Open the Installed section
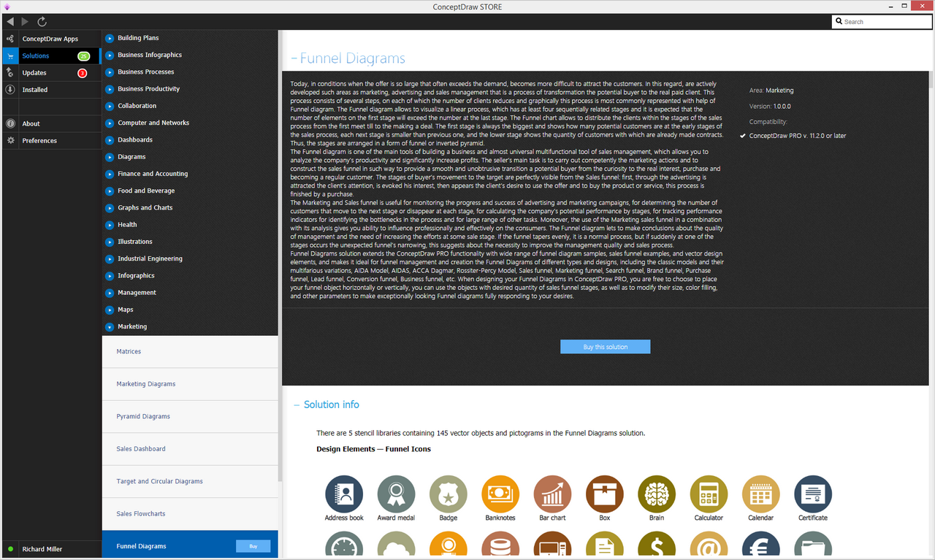The image size is (935, 560). pyautogui.click(x=51, y=89)
